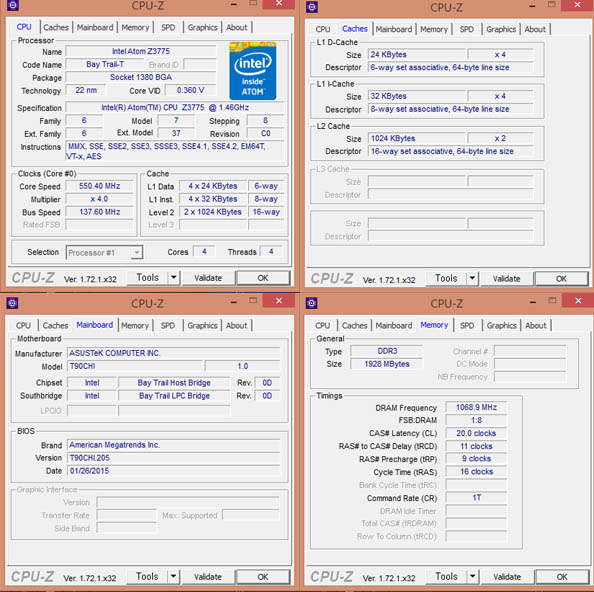Image resolution: width=594 pixels, height=592 pixels.
Task: Click BIOS date 01/26/2015 field
Action: click(x=174, y=470)
